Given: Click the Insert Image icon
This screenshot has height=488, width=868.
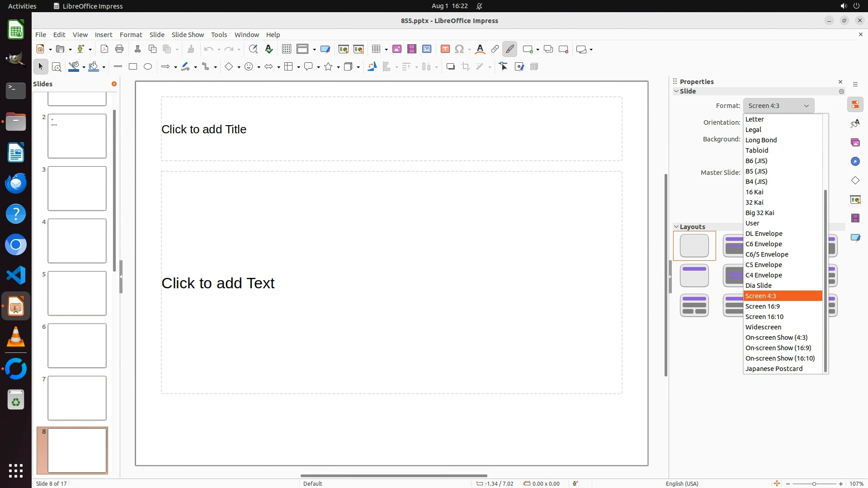Looking at the screenshot, I should click(397, 49).
